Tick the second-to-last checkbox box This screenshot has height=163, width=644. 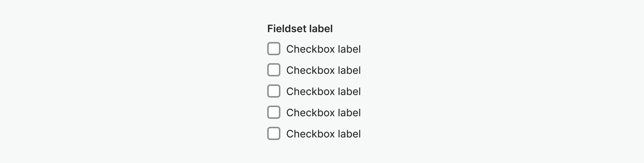pyautogui.click(x=274, y=112)
